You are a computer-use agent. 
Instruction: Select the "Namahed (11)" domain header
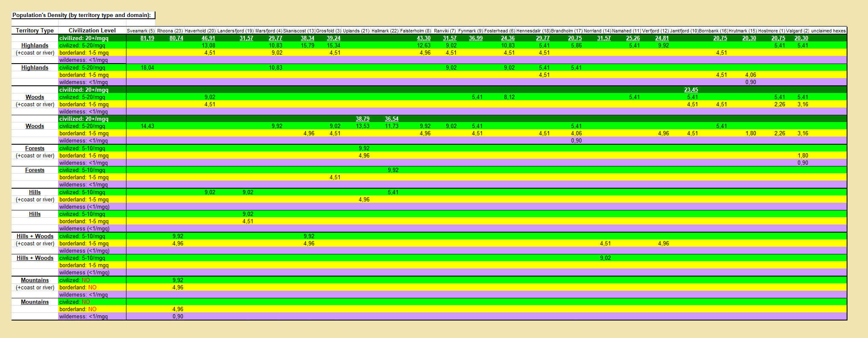(626, 31)
